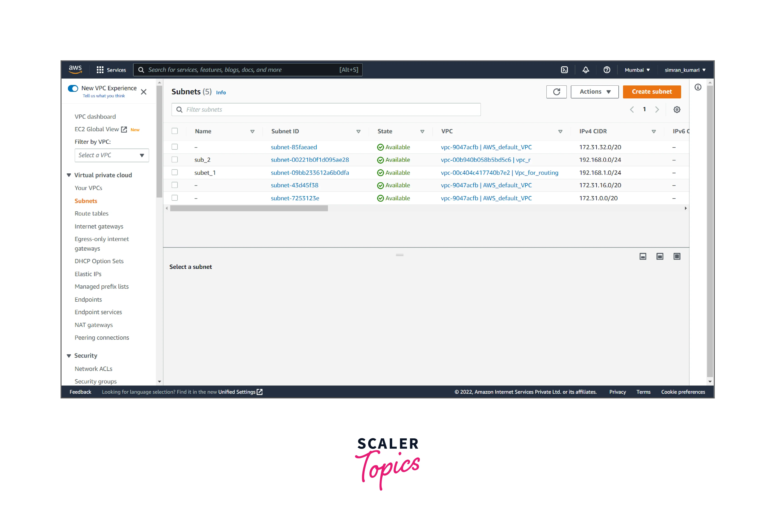The height and width of the screenshot is (532, 775).
Task: Refresh the subnets list
Action: 556,92
